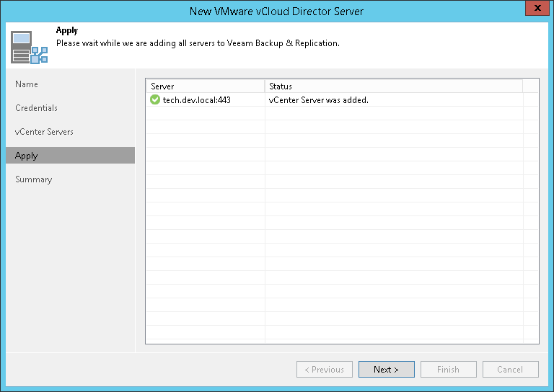The height and width of the screenshot is (392, 554).
Task: Open the Credentials wizard step
Action: pyautogui.click(x=36, y=108)
